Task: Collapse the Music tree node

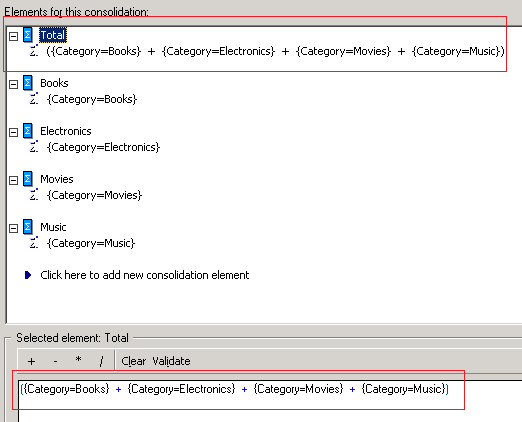Action: click(13, 228)
